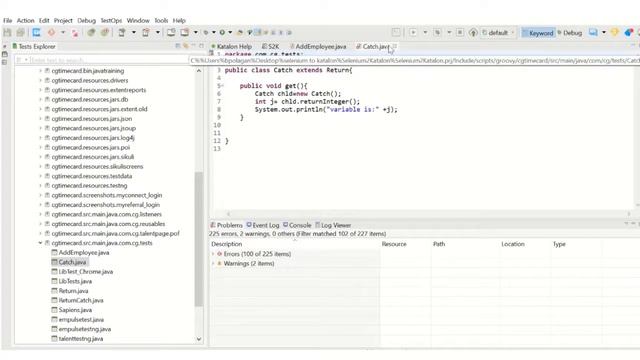
Task: Expand the cgtimecard.resources.drivers package
Action: 40,80
